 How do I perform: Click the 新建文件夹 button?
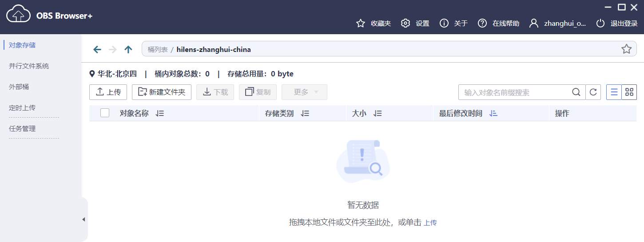point(162,92)
